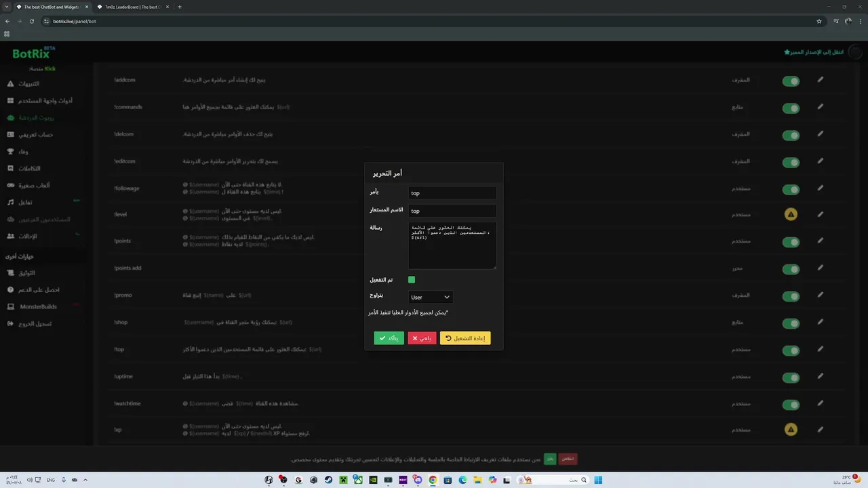This screenshot has width=868, height=488.
Task: Click the new tab plus button
Action: click(x=180, y=7)
